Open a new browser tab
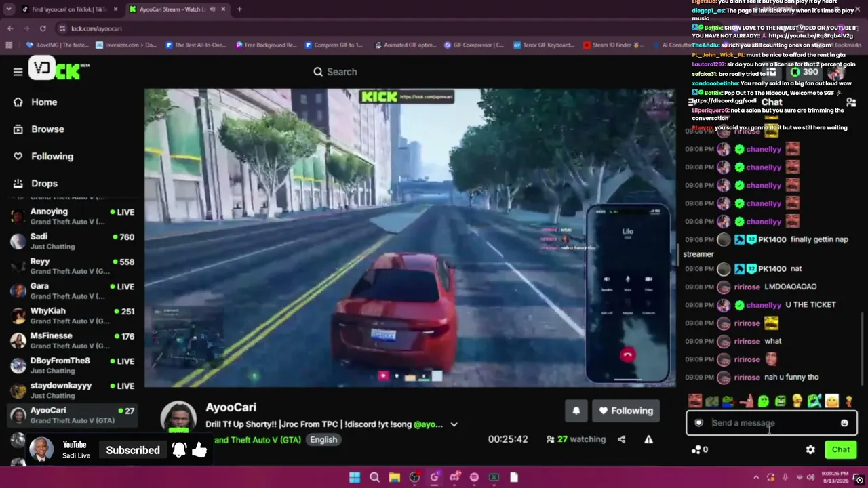This screenshot has height=488, width=868. tap(239, 9)
